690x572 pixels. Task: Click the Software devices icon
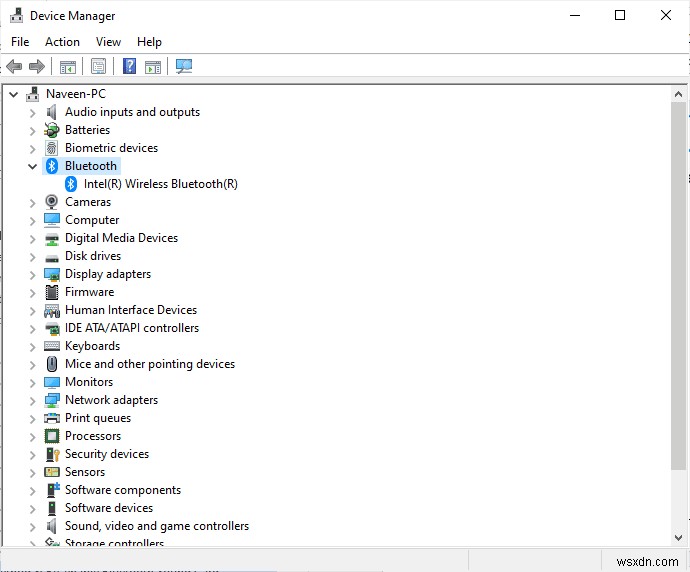52,508
